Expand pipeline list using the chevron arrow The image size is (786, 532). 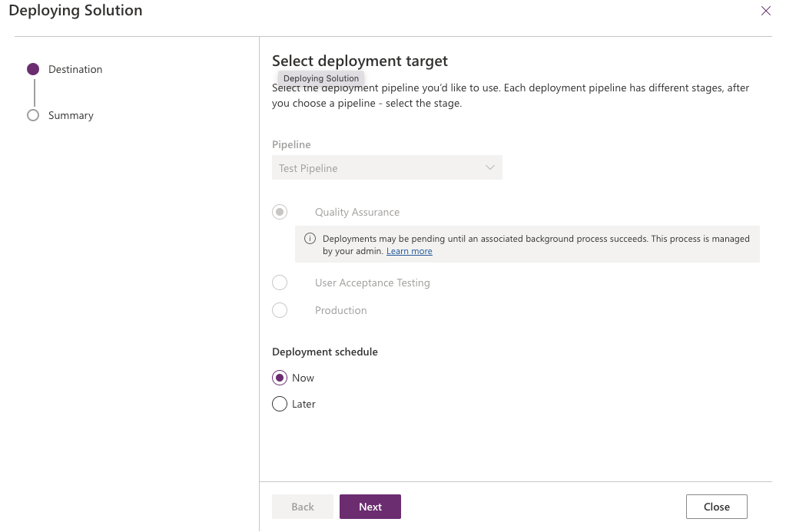pos(489,167)
